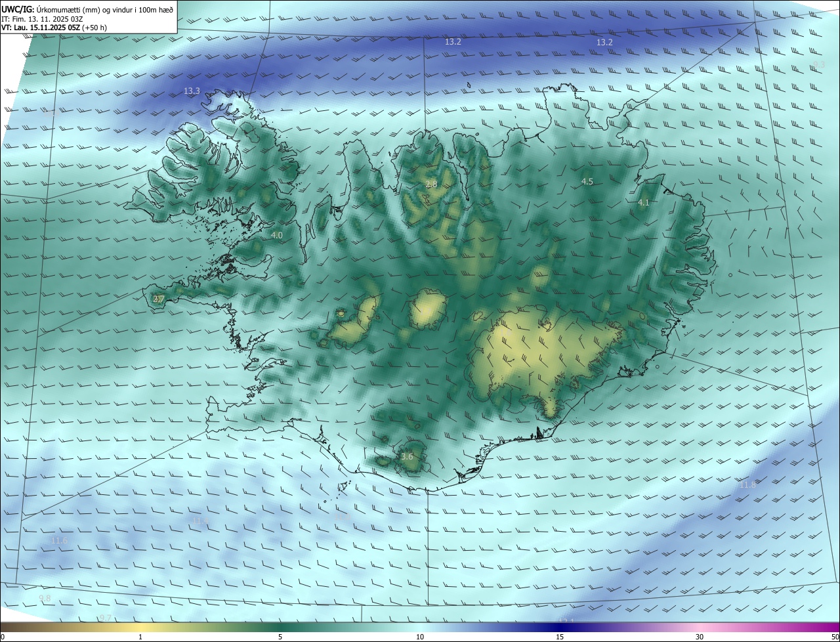Viewport: 840px width, 642px height.
Task: Click the '0' tick on the color scale
Action: [x=3, y=637]
